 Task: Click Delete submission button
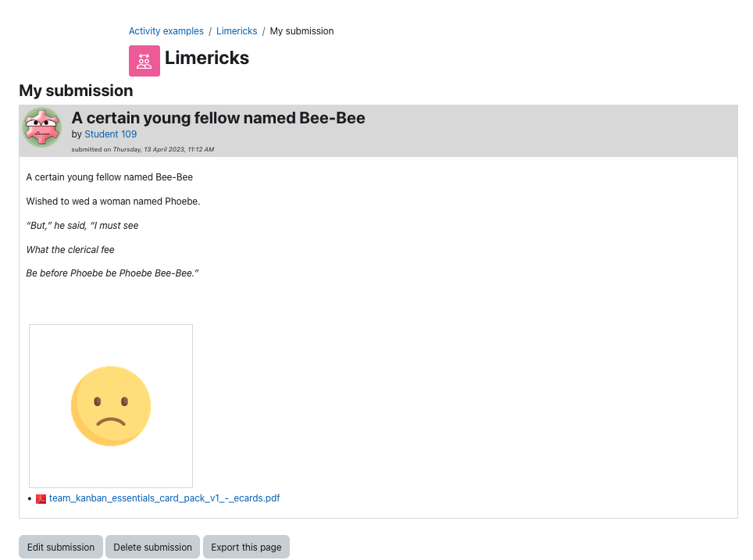pos(153,547)
